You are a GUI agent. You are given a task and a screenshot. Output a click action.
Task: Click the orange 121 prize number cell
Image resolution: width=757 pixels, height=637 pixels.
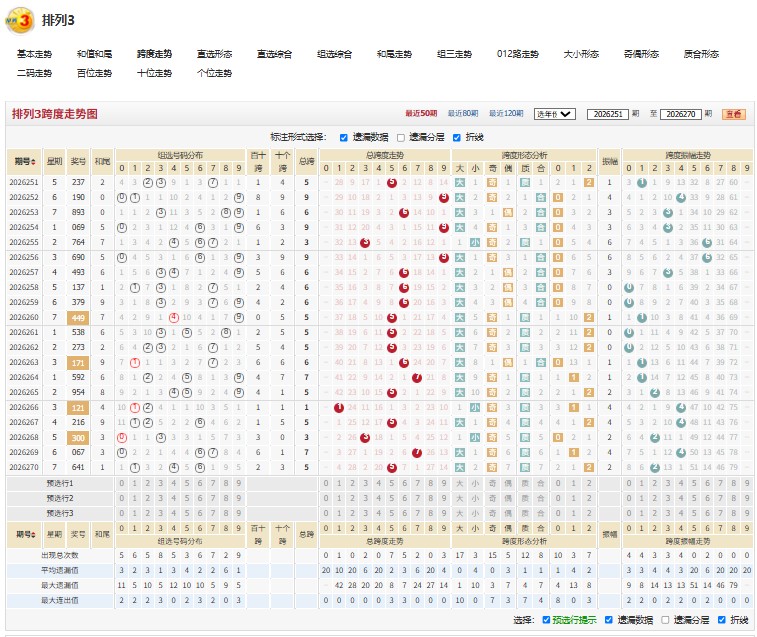click(78, 408)
